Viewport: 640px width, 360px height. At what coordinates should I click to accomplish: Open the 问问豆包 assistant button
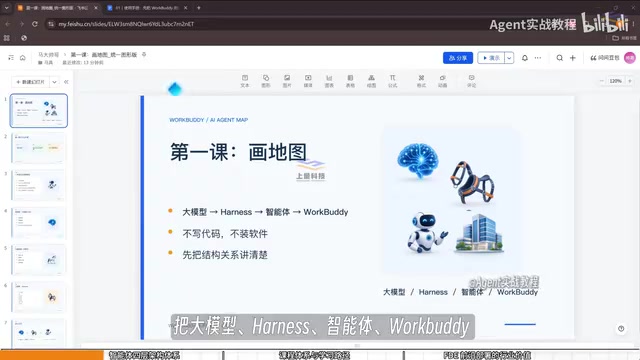(x=605, y=58)
